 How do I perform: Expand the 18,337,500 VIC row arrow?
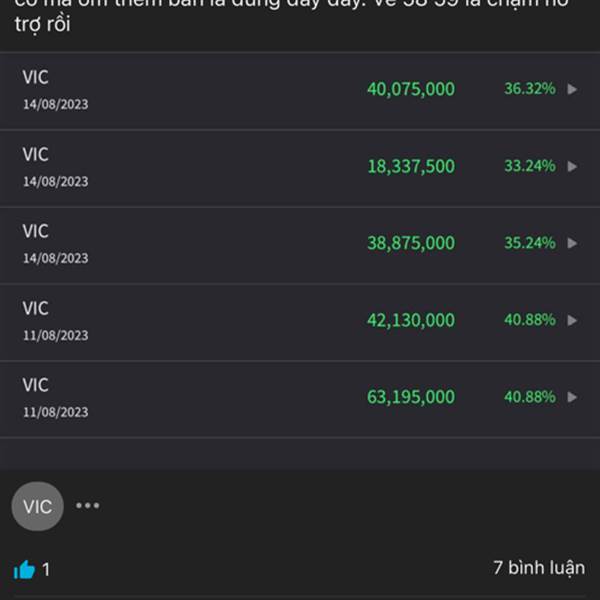pyautogui.click(x=572, y=166)
